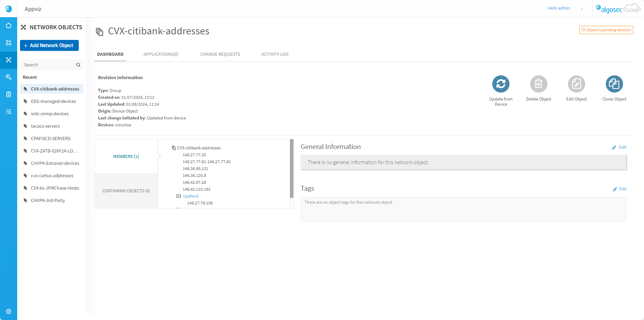Collapse the cpafiscd group in members tree
This screenshot has height=320, width=644.
pos(178,196)
